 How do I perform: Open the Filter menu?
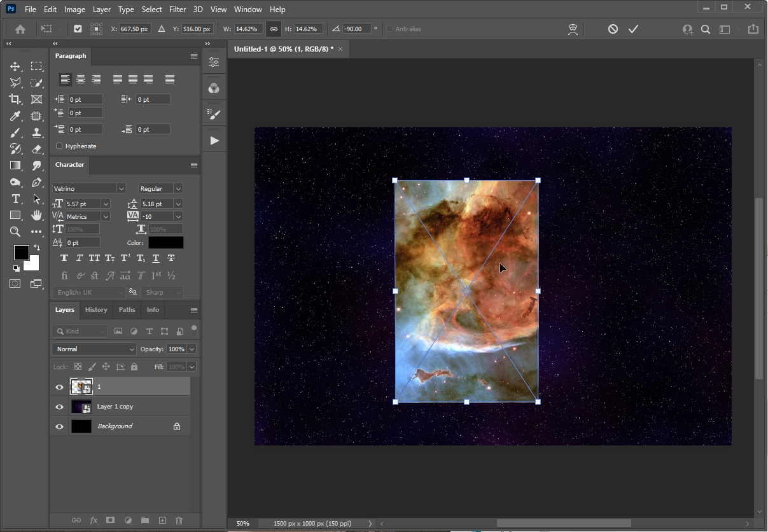(x=178, y=10)
